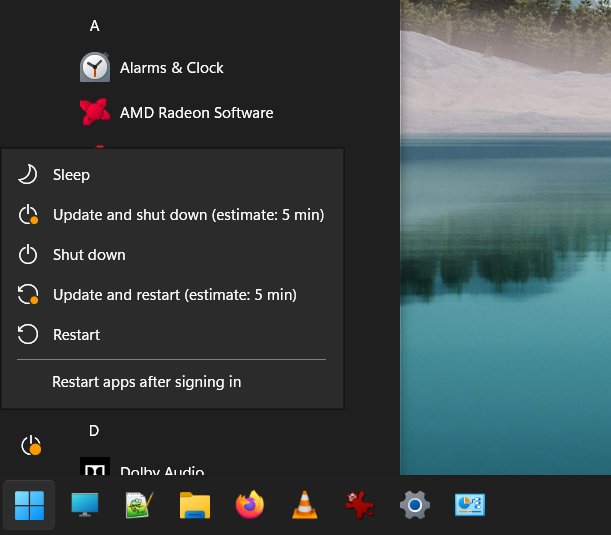
Task: Expand the letter A group header
Action: (x=95, y=26)
